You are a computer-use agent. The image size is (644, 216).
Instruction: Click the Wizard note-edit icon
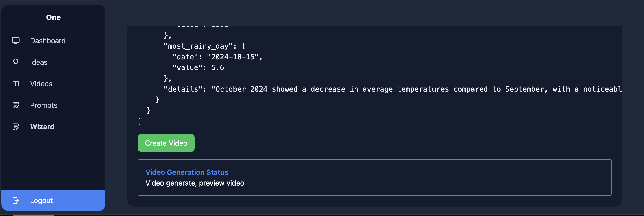[15, 127]
